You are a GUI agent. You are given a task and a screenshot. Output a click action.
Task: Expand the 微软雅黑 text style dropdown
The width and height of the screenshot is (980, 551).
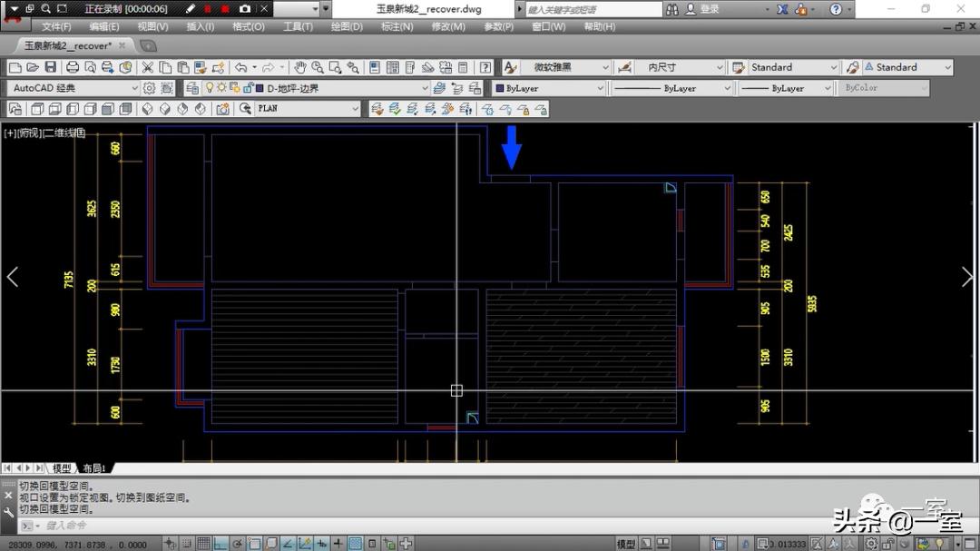tap(605, 67)
